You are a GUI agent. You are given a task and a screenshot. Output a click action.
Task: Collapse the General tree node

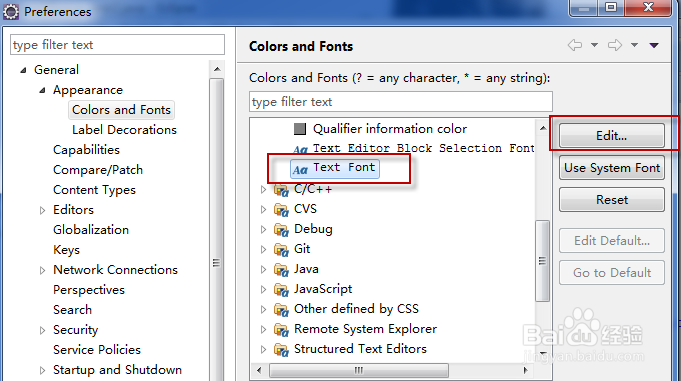(23, 70)
